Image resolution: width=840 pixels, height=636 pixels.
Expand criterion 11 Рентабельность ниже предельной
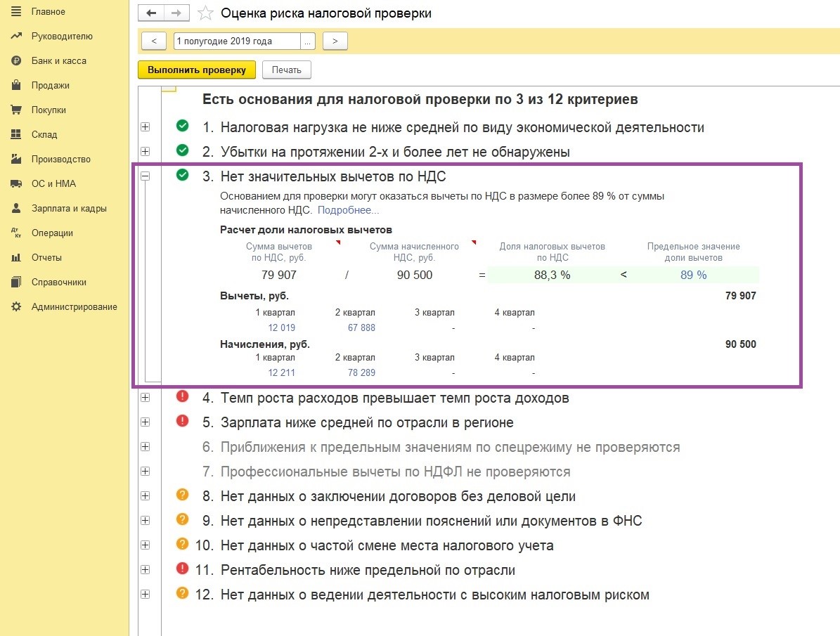click(x=146, y=570)
